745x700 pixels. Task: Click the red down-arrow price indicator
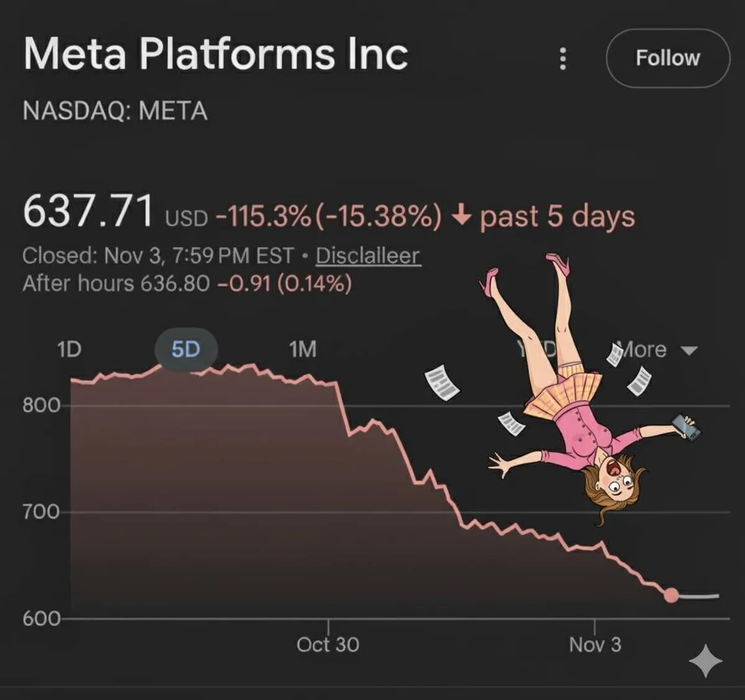pos(460,216)
